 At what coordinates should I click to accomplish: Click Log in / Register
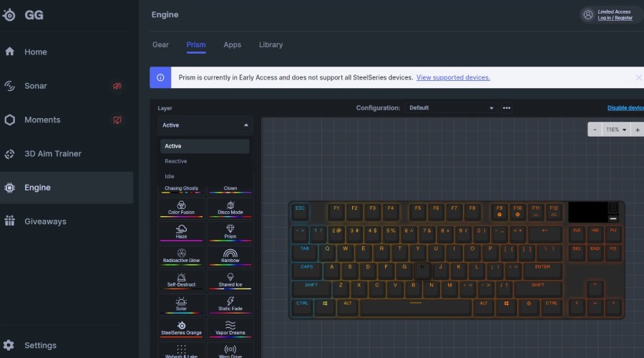point(615,18)
